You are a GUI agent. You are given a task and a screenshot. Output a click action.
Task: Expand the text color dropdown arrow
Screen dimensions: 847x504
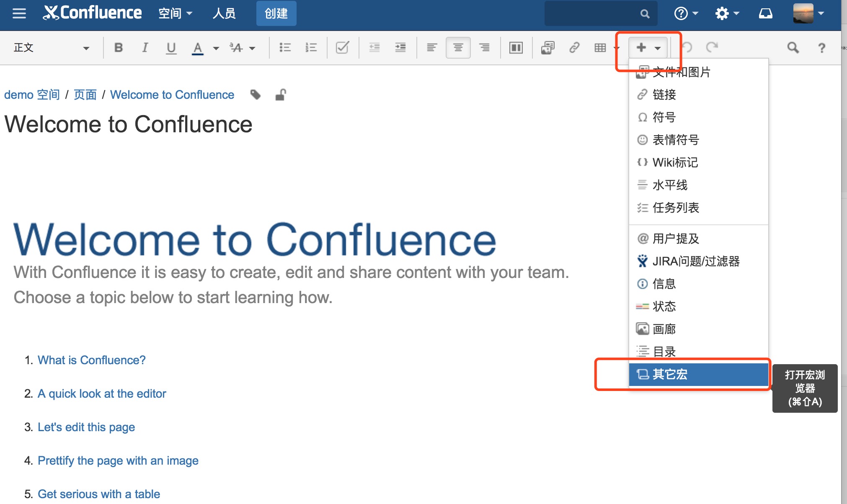216,48
